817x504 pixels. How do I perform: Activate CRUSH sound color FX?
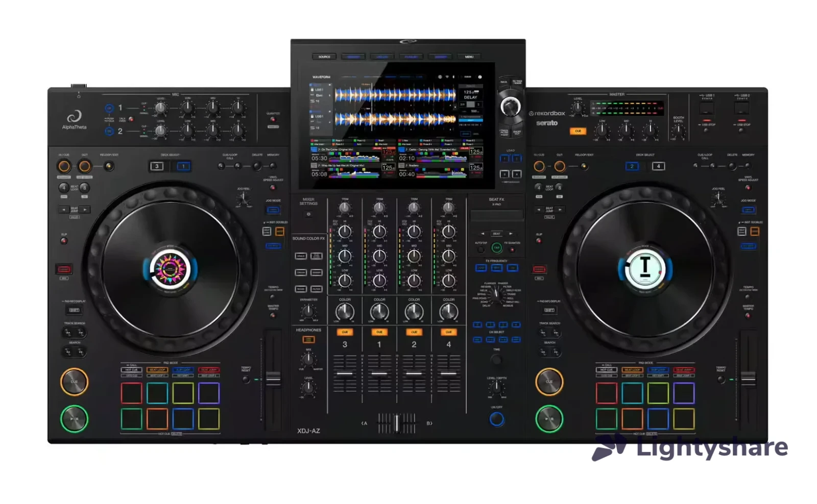tap(301, 272)
